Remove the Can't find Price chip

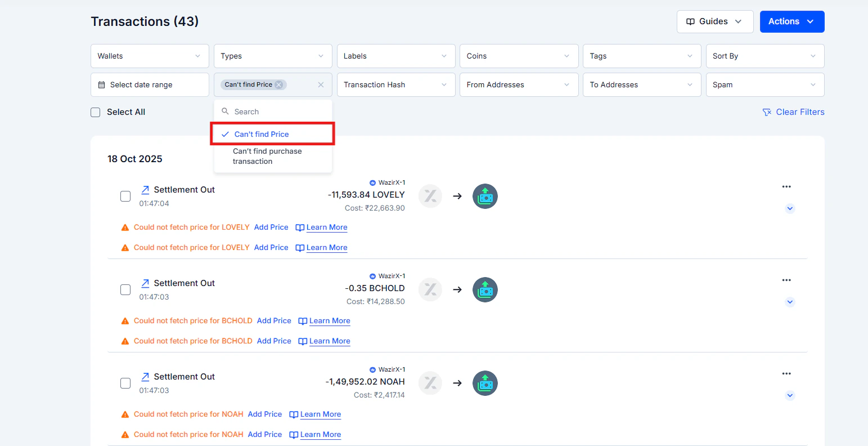tap(278, 84)
